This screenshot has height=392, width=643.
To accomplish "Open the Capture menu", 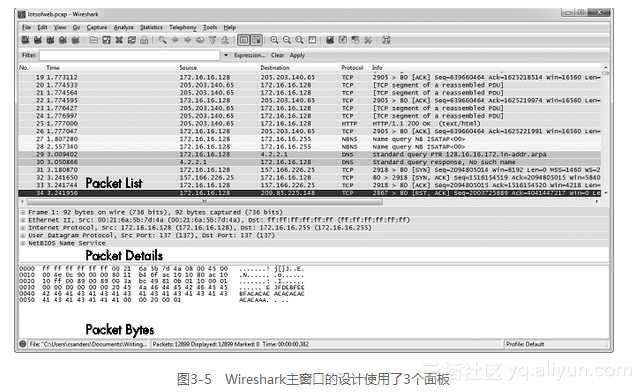I will 97,27.
